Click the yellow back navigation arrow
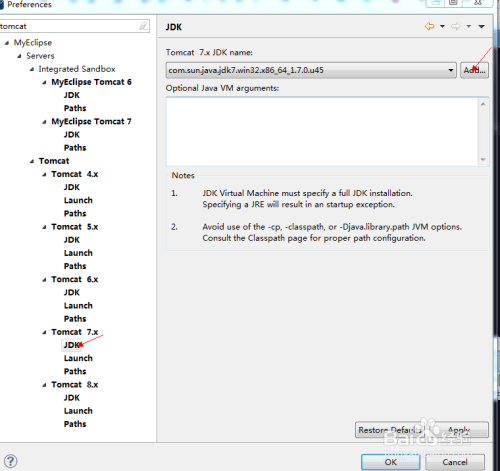 429,26
